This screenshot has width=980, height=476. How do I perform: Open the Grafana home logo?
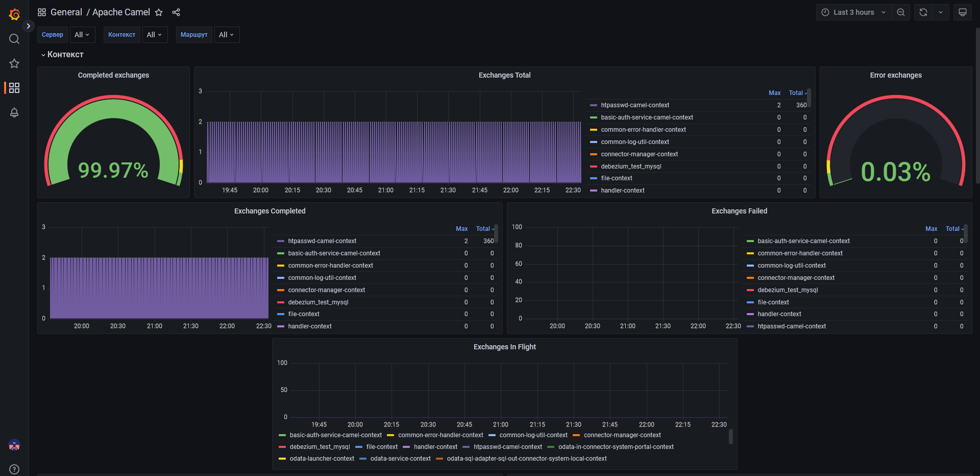point(14,14)
